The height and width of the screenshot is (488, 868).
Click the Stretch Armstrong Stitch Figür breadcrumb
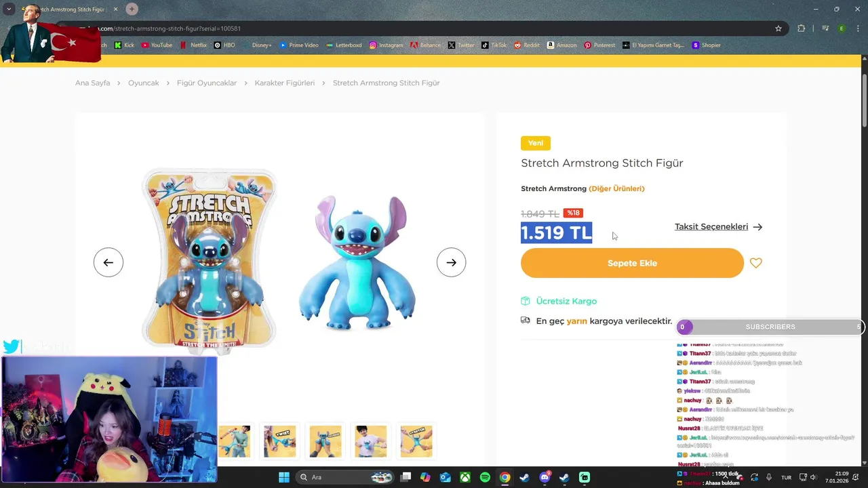tap(386, 83)
